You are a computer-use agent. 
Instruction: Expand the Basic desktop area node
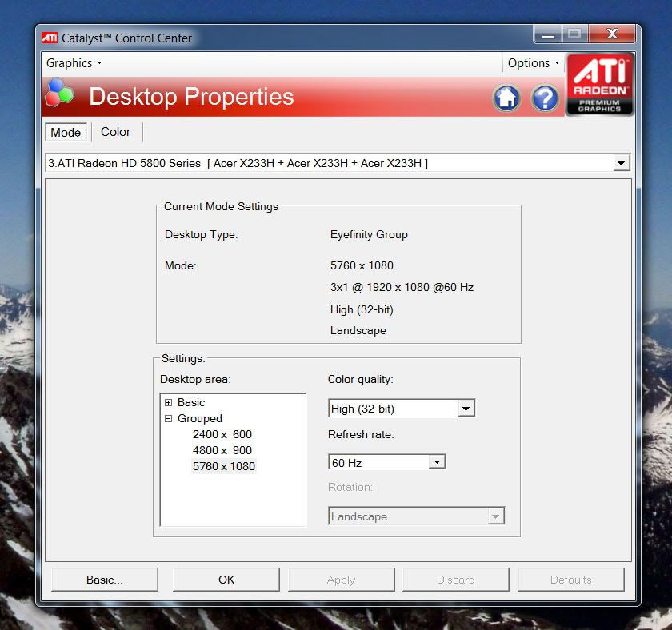[169, 403]
